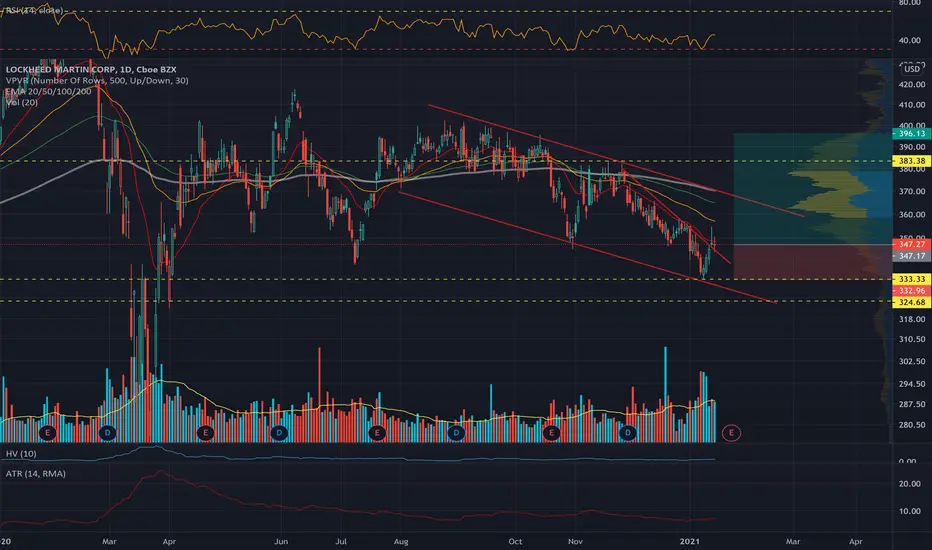Select the upper red channel trendline
This screenshot has height=550, width=932.
[615, 161]
